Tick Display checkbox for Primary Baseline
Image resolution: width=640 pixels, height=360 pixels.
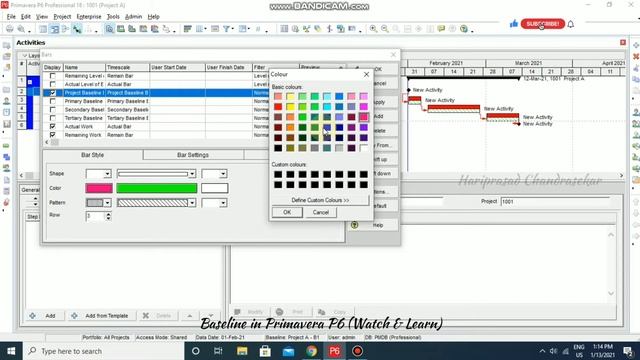point(53,101)
